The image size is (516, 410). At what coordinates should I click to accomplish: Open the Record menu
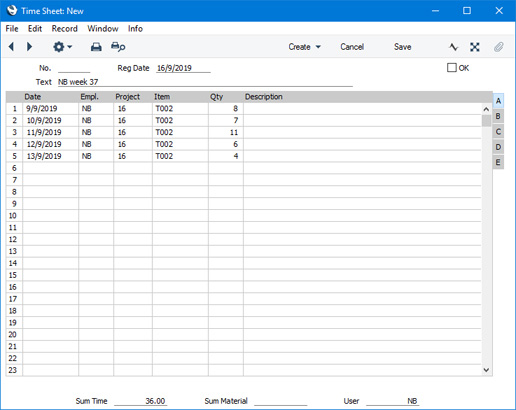coord(64,29)
